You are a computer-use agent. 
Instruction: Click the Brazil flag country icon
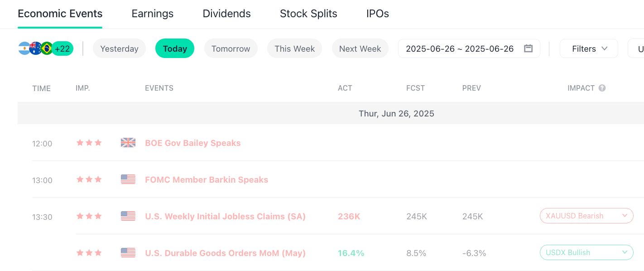(47, 48)
